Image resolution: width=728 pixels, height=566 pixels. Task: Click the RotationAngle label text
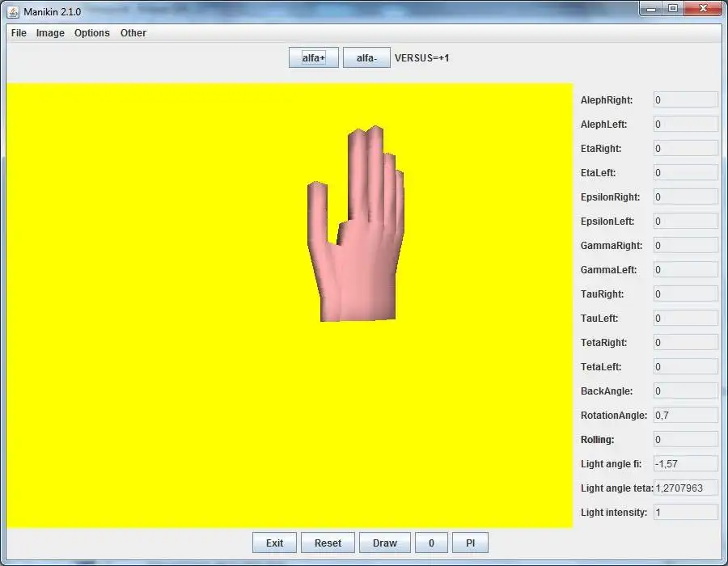pos(614,416)
